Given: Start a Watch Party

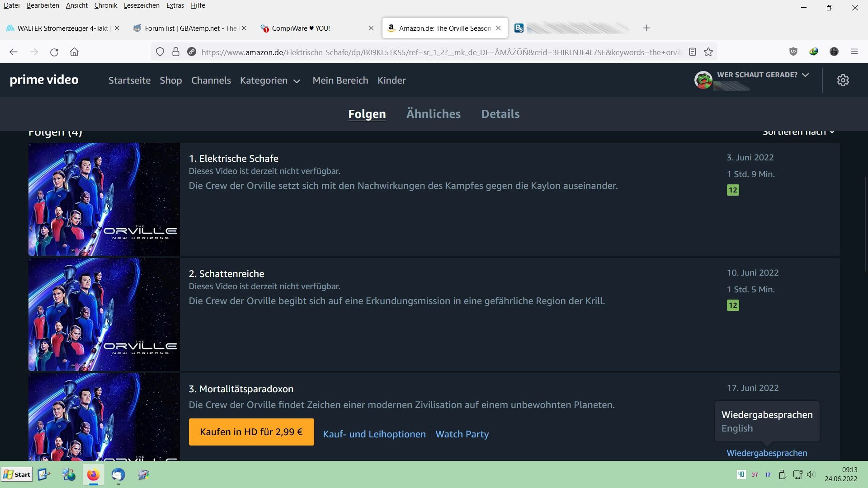Looking at the screenshot, I should coord(462,434).
